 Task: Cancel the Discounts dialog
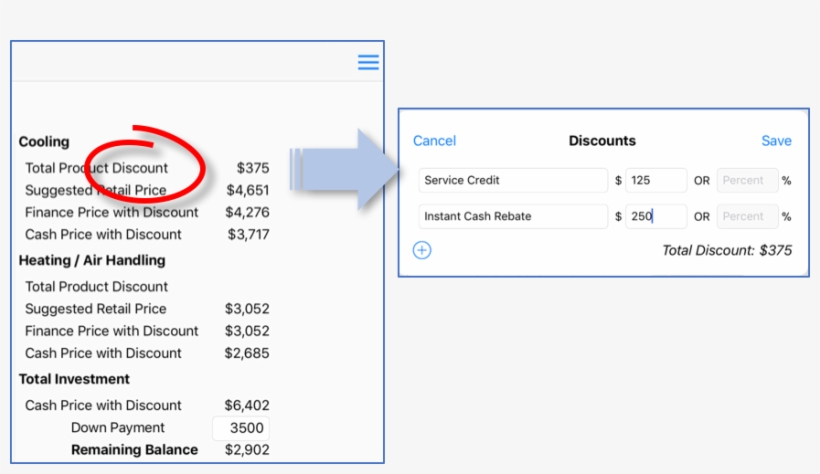tap(434, 141)
